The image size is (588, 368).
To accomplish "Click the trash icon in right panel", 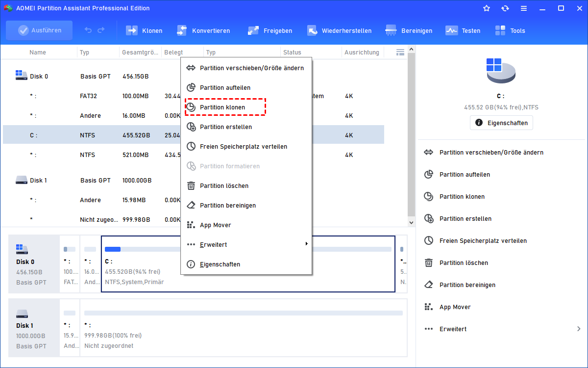I will pyautogui.click(x=429, y=263).
